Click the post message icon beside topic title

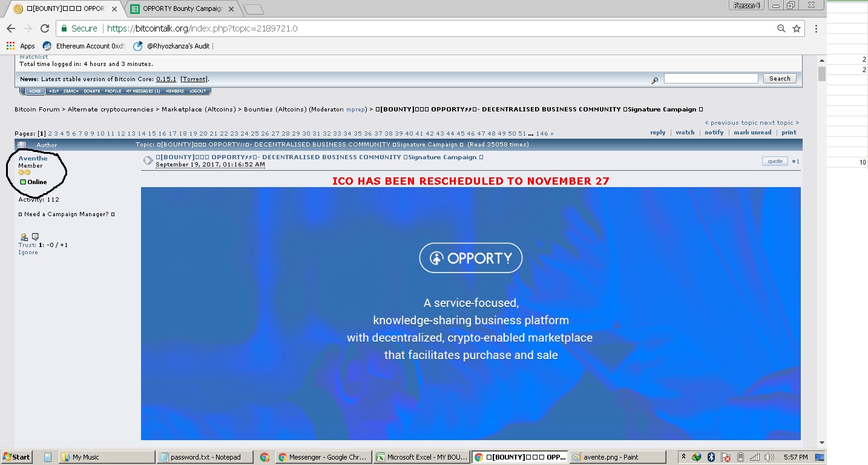coord(148,160)
